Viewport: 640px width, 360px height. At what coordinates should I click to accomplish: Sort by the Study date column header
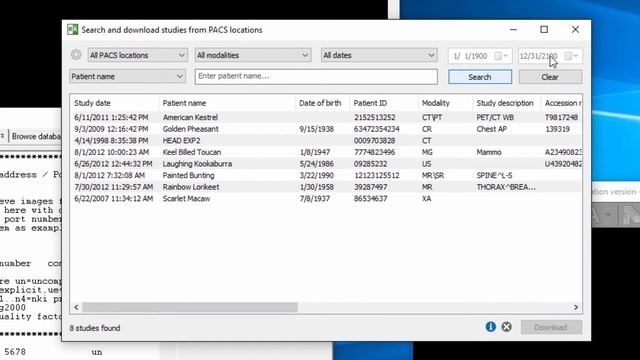point(115,103)
